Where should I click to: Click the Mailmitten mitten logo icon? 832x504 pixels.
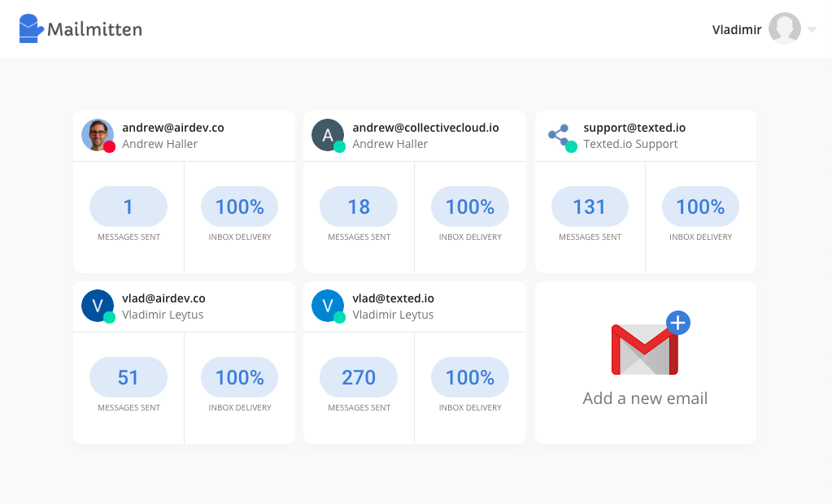[31, 28]
